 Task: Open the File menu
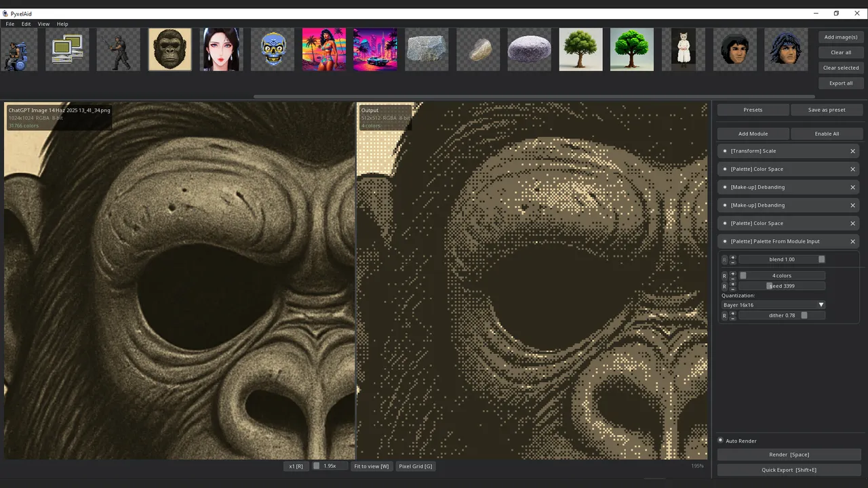[x=9, y=24]
